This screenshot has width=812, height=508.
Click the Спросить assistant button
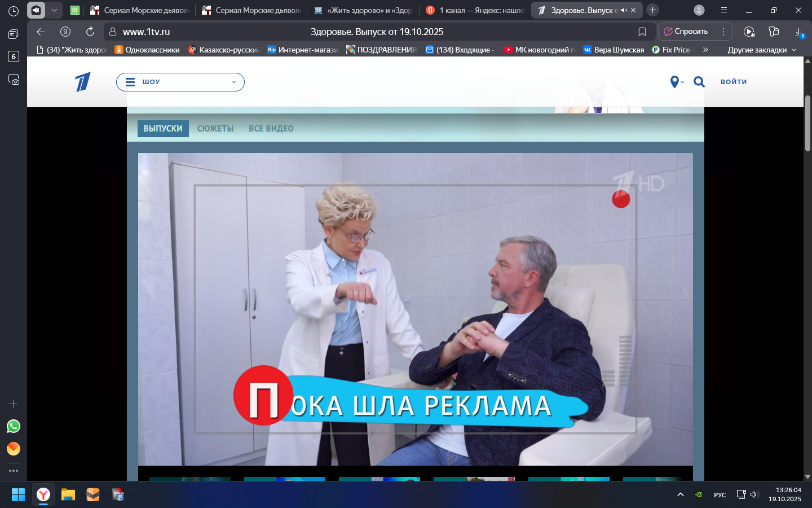pyautogui.click(x=686, y=32)
